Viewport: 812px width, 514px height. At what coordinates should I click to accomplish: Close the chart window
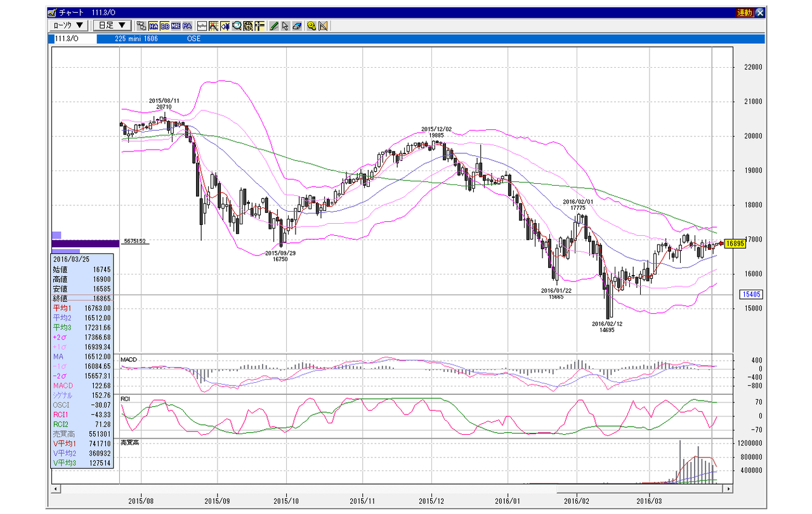pyautogui.click(x=760, y=13)
